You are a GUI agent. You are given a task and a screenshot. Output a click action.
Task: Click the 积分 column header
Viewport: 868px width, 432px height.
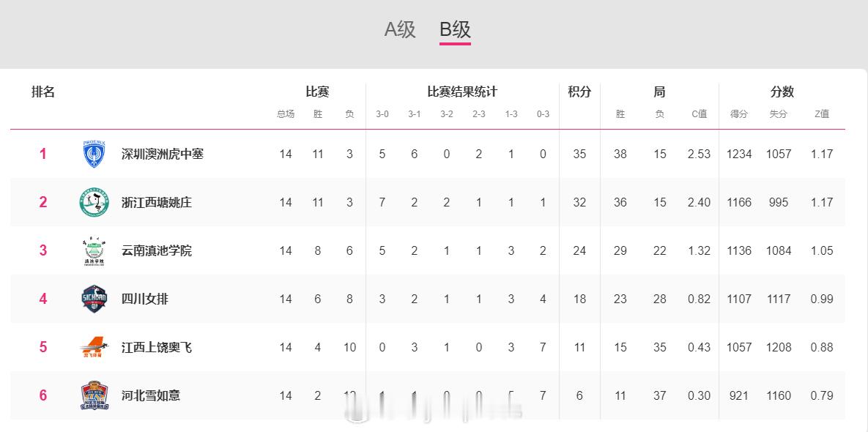click(x=579, y=92)
